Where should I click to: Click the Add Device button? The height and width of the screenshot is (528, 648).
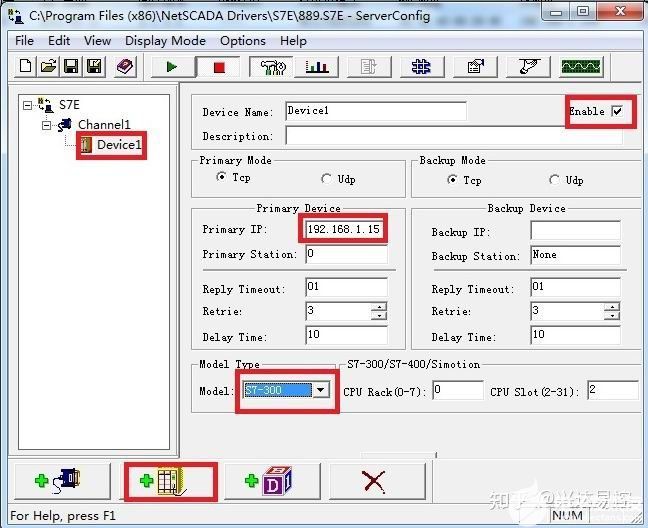[x=170, y=481]
